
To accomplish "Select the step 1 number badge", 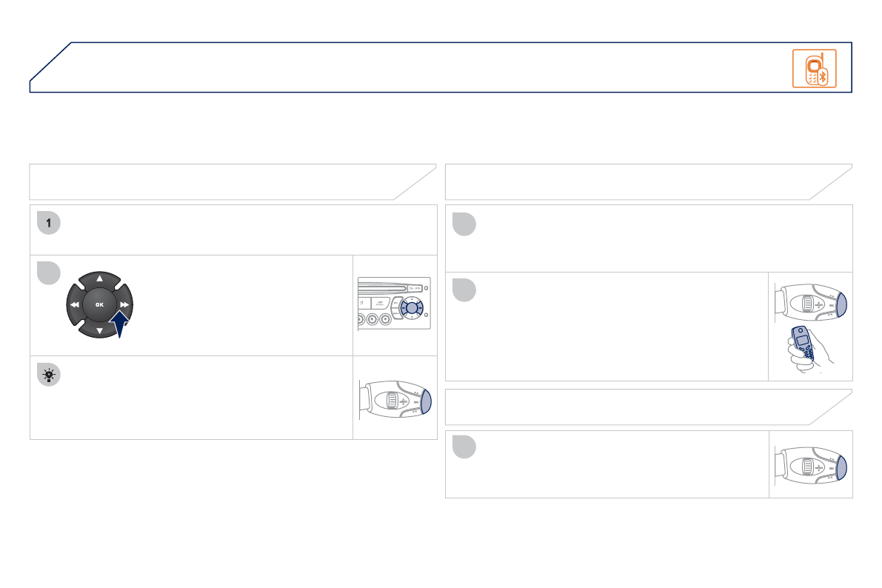I will click(47, 223).
